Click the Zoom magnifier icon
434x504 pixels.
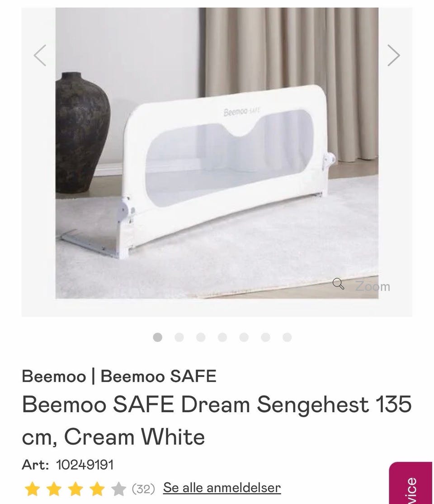pos(338,284)
